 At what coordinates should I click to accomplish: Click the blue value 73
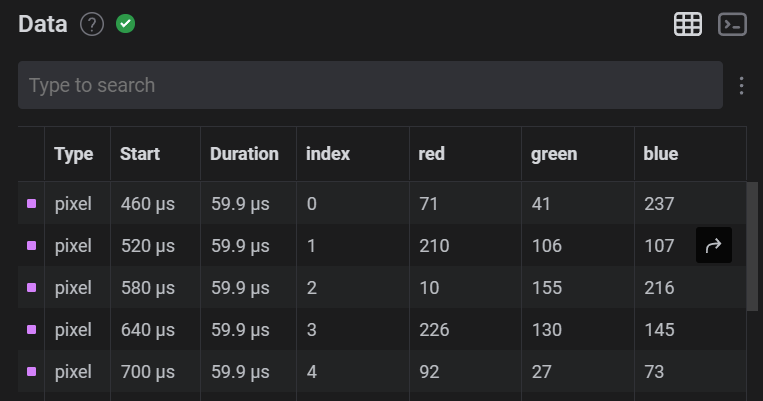(x=654, y=372)
